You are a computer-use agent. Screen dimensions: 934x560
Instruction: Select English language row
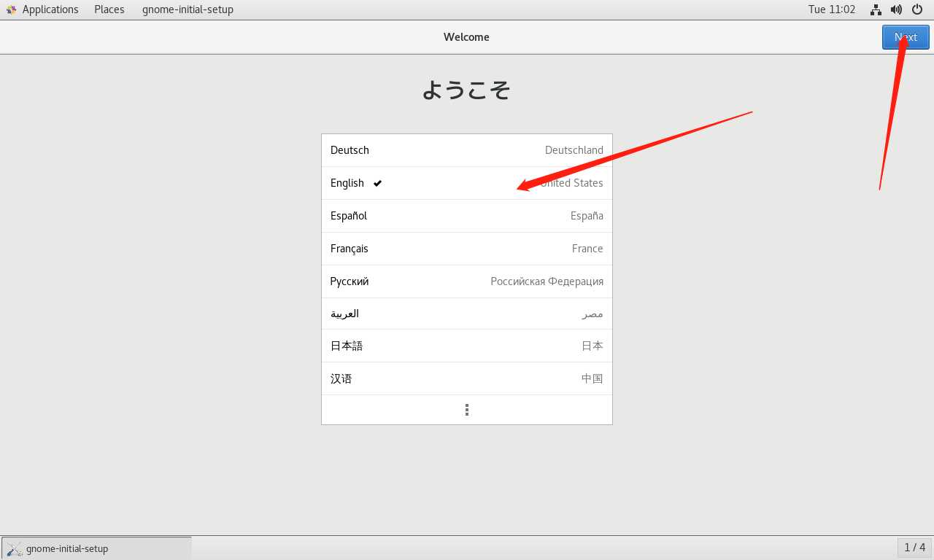[467, 183]
